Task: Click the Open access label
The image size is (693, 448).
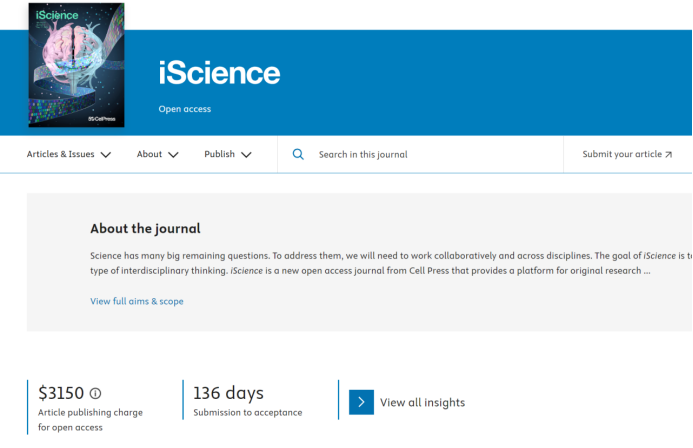Action: (185, 109)
